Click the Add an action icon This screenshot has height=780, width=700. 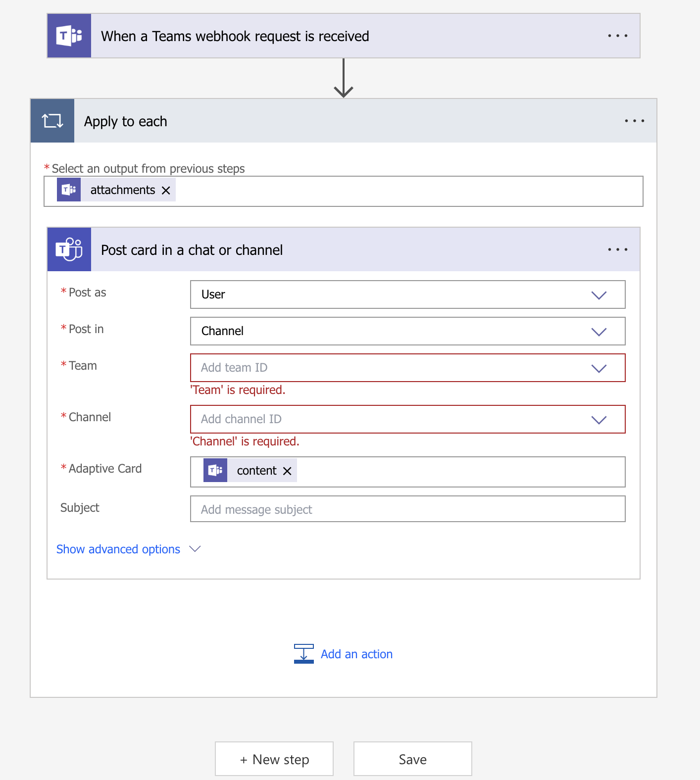(303, 654)
